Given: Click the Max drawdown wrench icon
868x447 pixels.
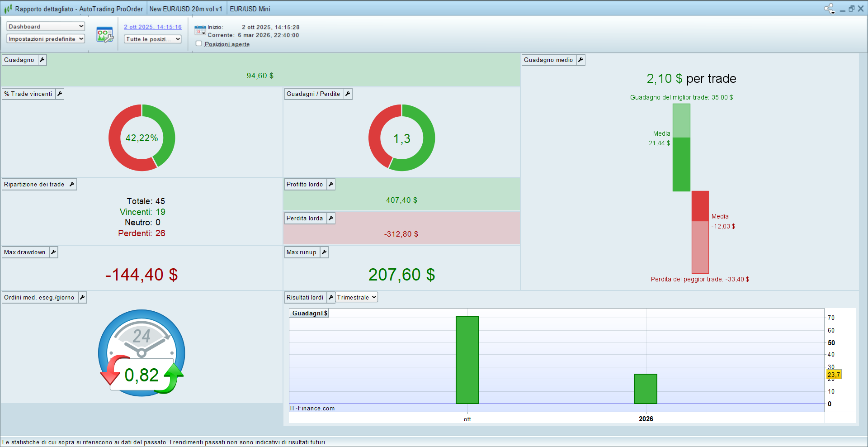Looking at the screenshot, I should (x=53, y=252).
